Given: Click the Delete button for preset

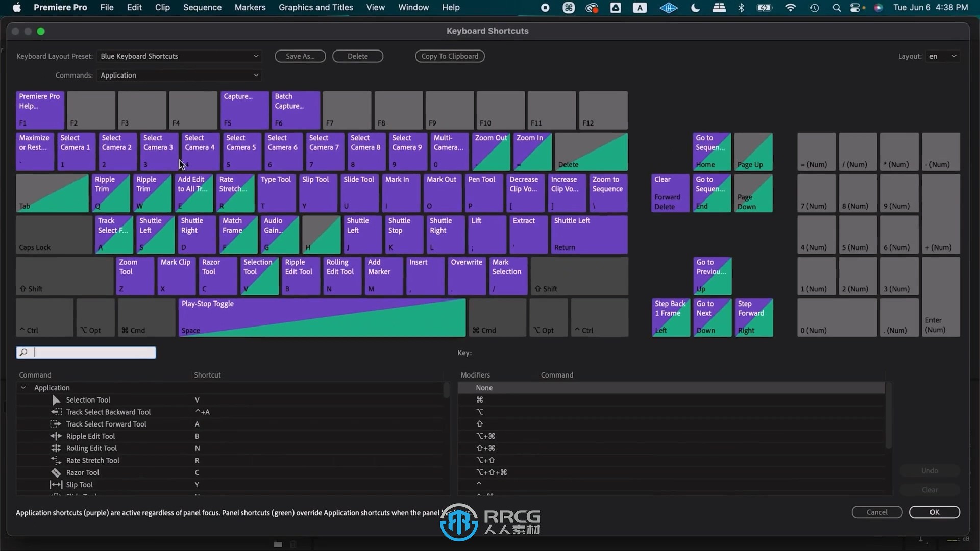Looking at the screenshot, I should 357,56.
